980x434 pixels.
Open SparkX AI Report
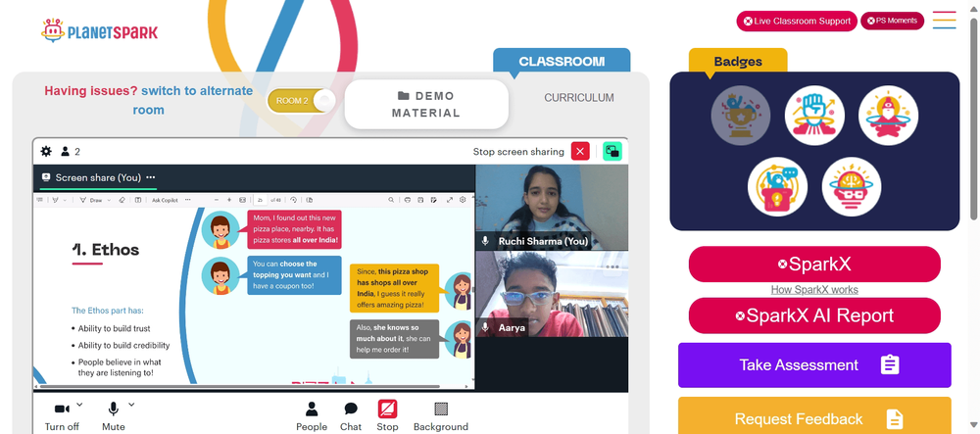(x=814, y=315)
